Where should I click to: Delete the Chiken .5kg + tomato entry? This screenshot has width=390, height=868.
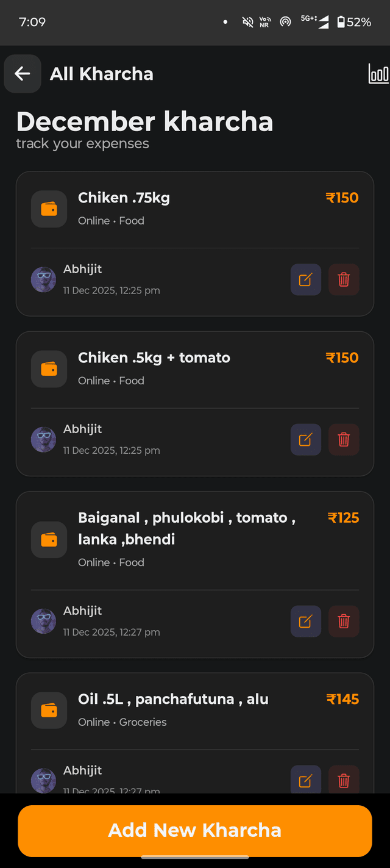tap(344, 439)
